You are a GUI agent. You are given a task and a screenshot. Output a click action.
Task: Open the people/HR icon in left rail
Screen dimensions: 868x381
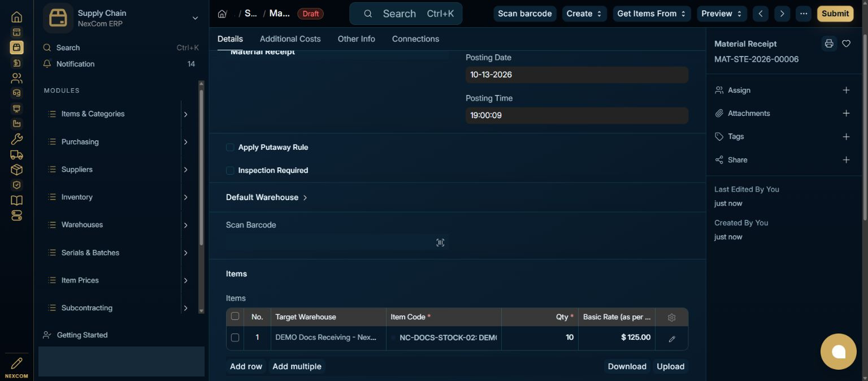(x=16, y=78)
